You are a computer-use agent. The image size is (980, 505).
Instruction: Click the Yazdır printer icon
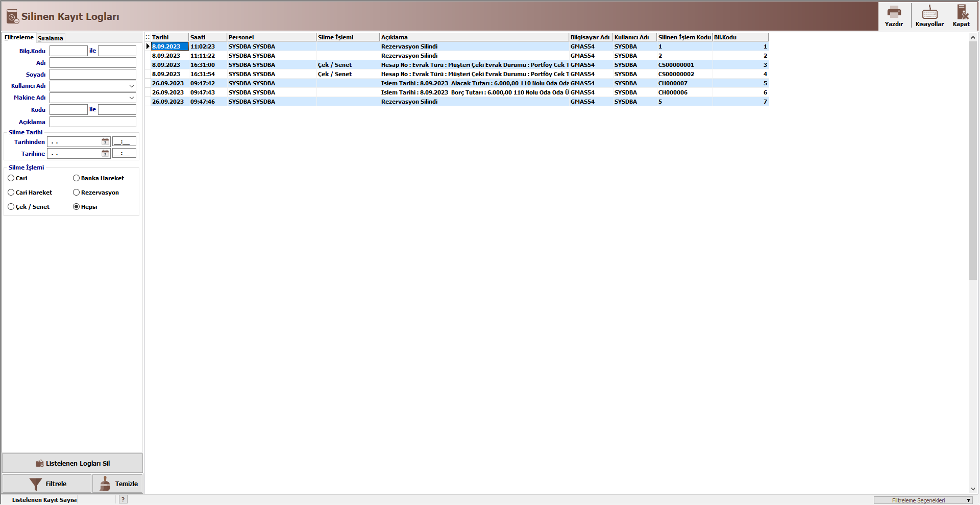coord(894,12)
